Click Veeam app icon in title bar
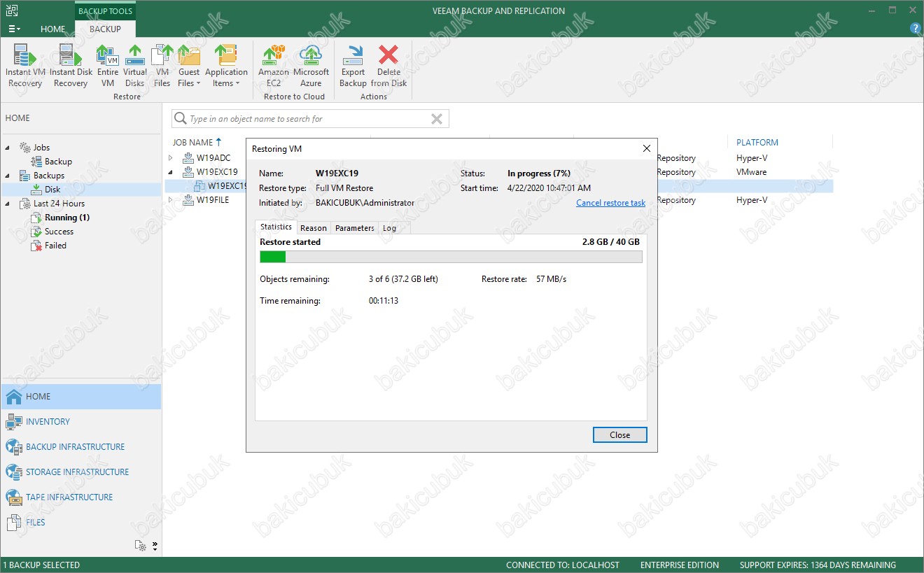The height and width of the screenshot is (573, 924). [12, 9]
